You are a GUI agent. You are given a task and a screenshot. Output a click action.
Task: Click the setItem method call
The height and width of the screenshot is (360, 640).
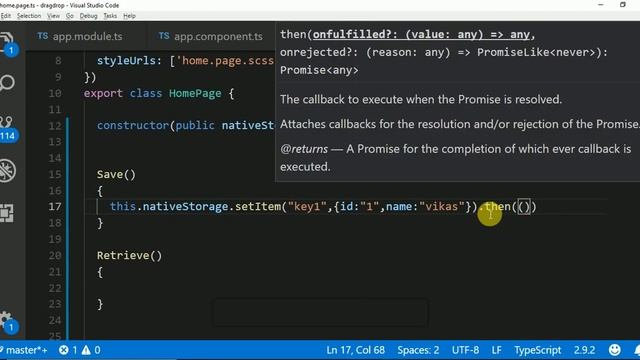pyautogui.click(x=258, y=207)
